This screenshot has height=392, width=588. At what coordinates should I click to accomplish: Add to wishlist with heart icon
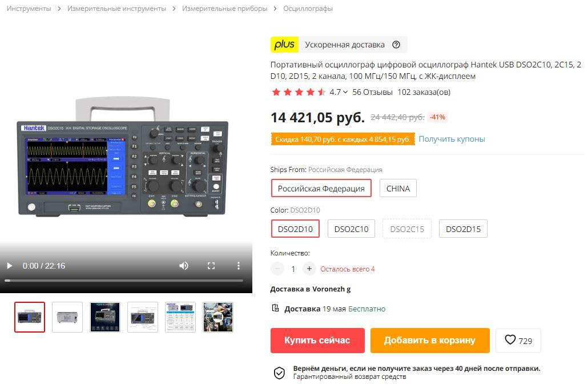tap(518, 341)
